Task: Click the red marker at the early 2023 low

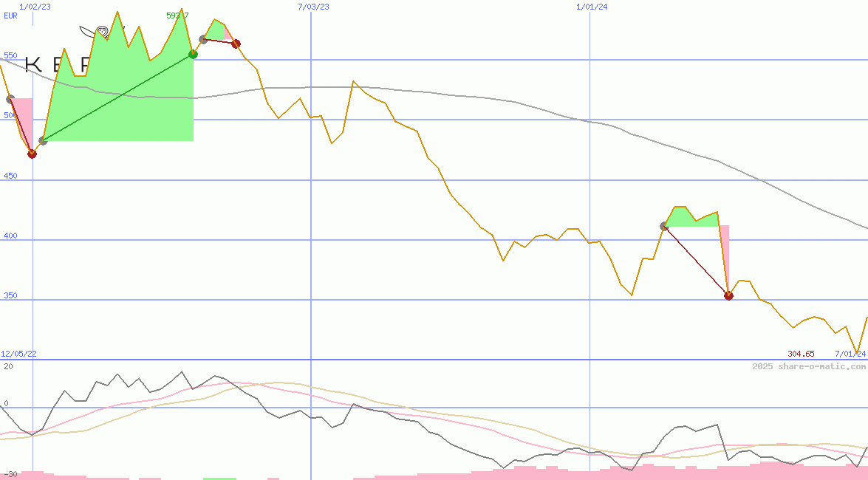Action: 32,154
